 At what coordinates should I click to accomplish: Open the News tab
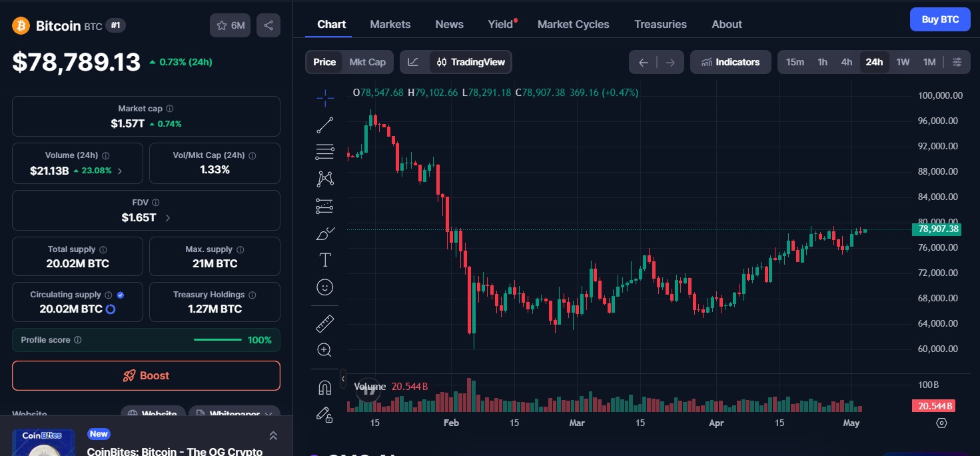pos(450,24)
